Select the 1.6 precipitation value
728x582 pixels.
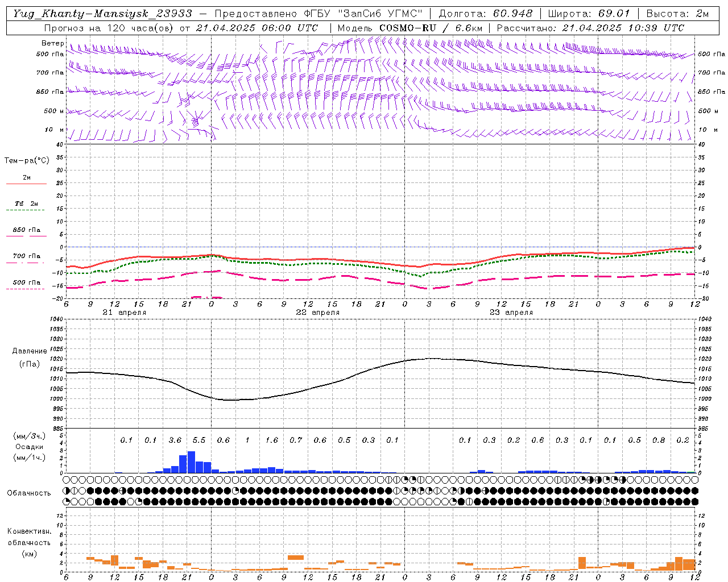(x=272, y=440)
